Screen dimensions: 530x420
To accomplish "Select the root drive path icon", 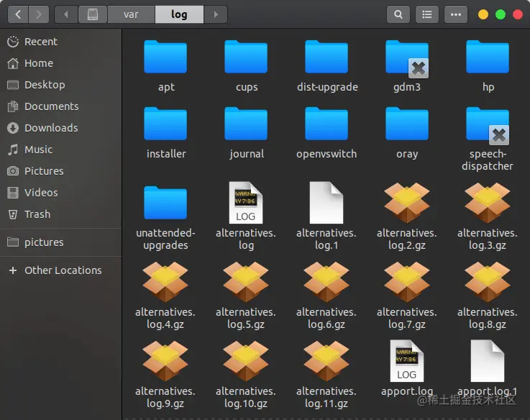I will click(x=93, y=14).
